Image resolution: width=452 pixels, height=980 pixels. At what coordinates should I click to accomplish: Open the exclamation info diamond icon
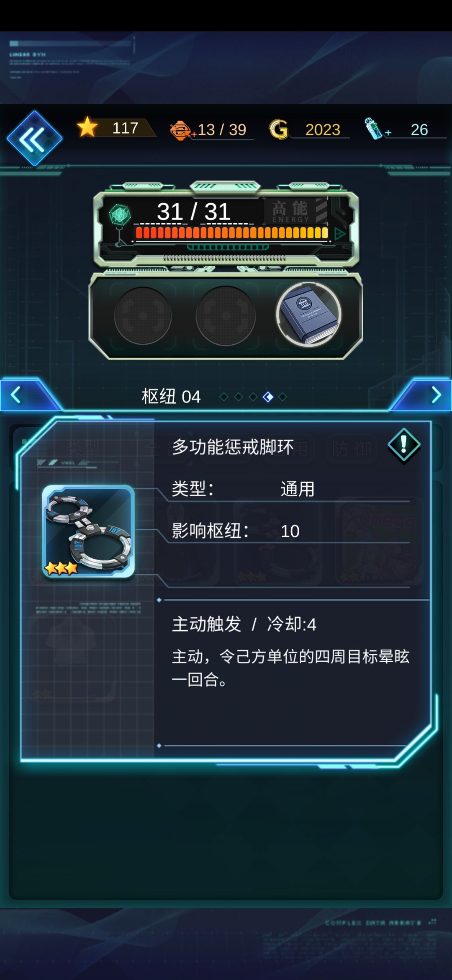click(x=404, y=445)
